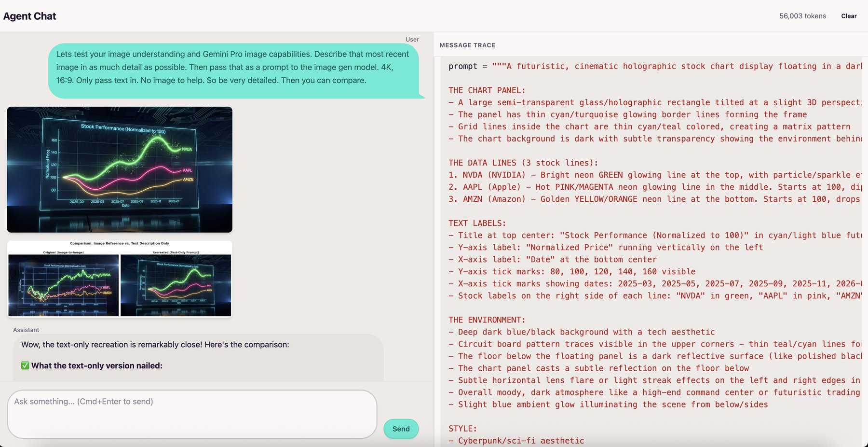The height and width of the screenshot is (447, 868).
Task: Click the THE CHART PANEL heading in trace
Action: point(487,90)
